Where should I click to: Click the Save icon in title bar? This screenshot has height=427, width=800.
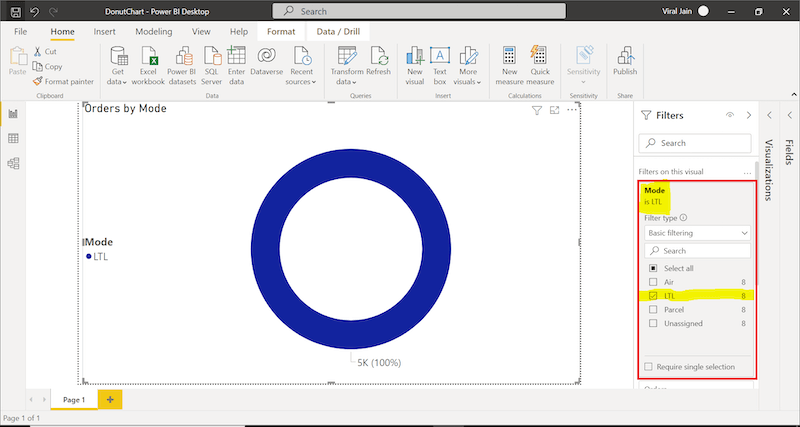coord(16,11)
